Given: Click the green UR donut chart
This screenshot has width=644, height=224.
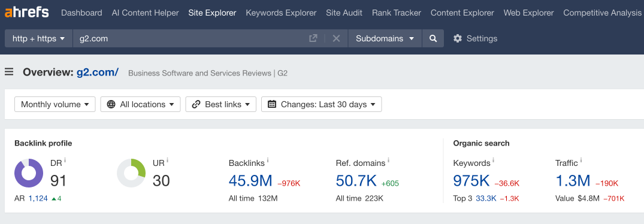Looking at the screenshot, I should pyautogui.click(x=131, y=173).
